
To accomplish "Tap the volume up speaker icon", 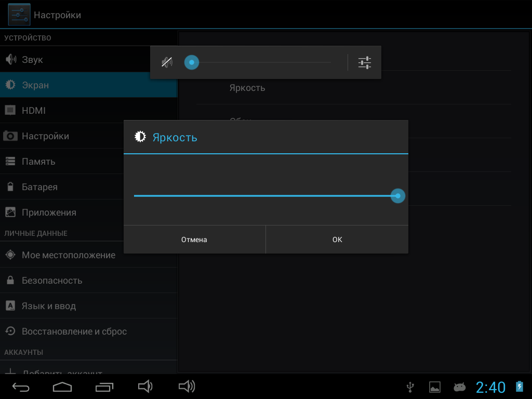I will pyautogui.click(x=187, y=386).
